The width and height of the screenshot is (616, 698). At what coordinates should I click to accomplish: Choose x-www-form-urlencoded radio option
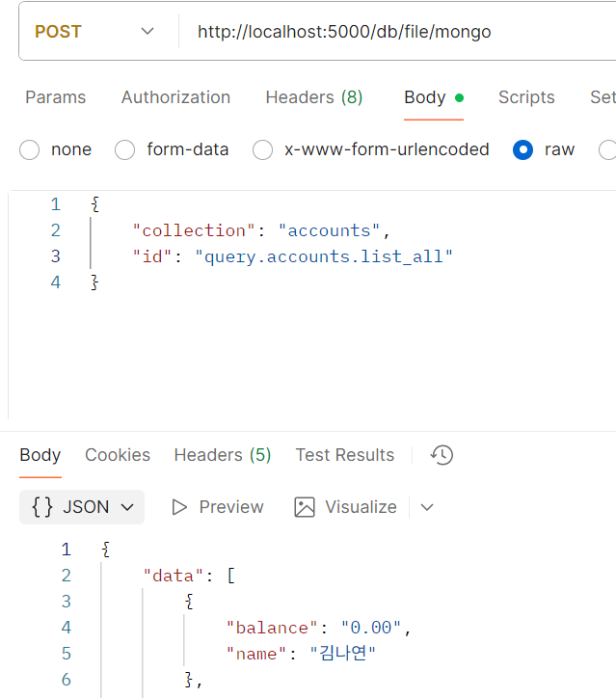coord(262,149)
